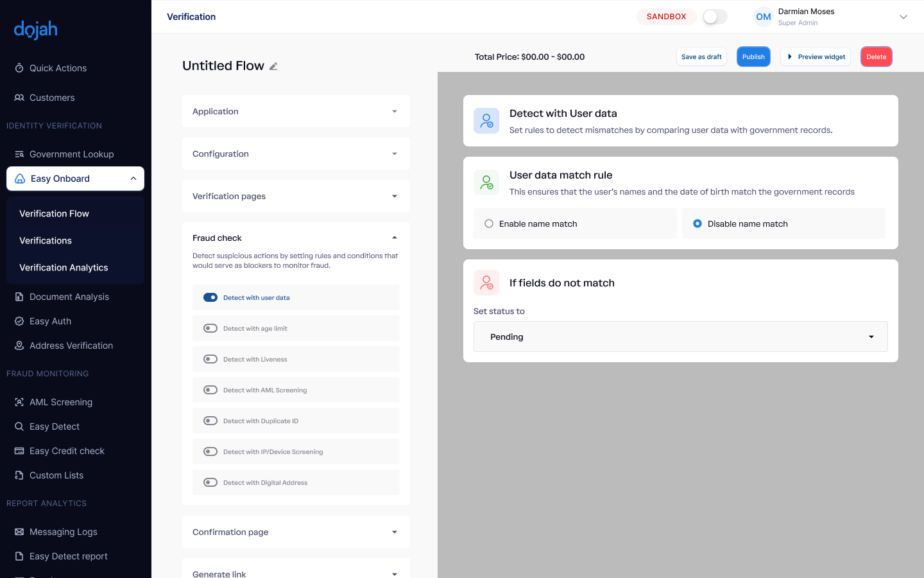Image resolution: width=924 pixels, height=578 pixels.
Task: Click the pencil icon to rename Untitled Flow
Action: 273,66
